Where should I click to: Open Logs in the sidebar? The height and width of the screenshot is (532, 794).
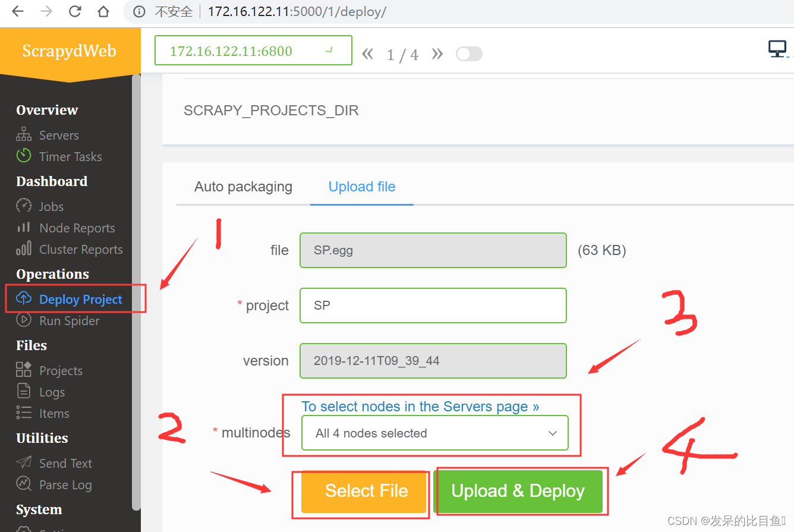(52, 392)
